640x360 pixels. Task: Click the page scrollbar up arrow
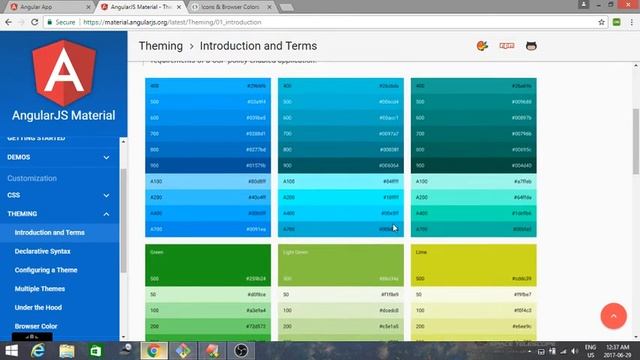636,66
